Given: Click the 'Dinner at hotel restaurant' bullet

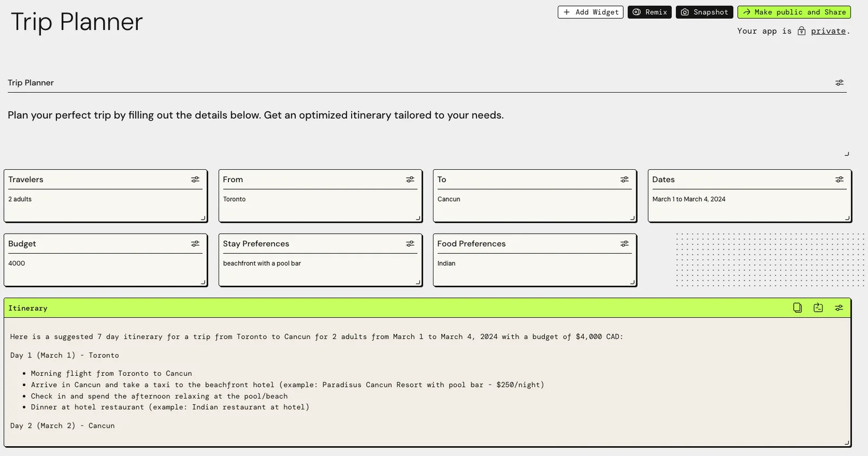Looking at the screenshot, I should coord(170,407).
